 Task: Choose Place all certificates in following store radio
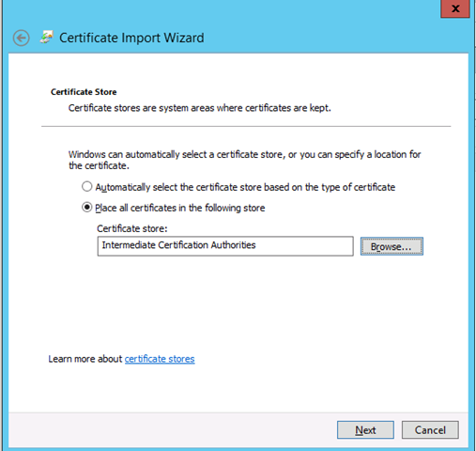86,208
